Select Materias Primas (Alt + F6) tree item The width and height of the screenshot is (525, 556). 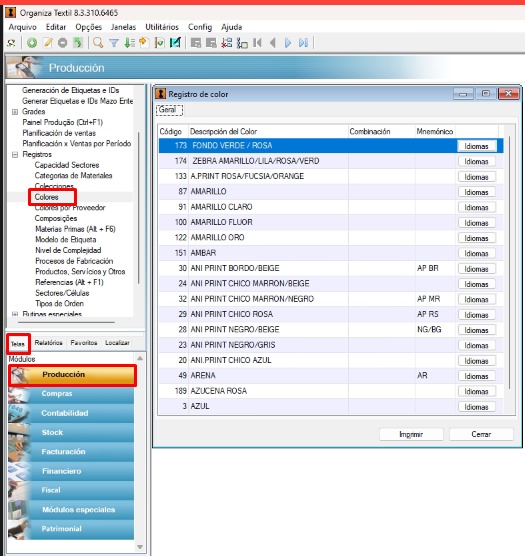point(75,229)
